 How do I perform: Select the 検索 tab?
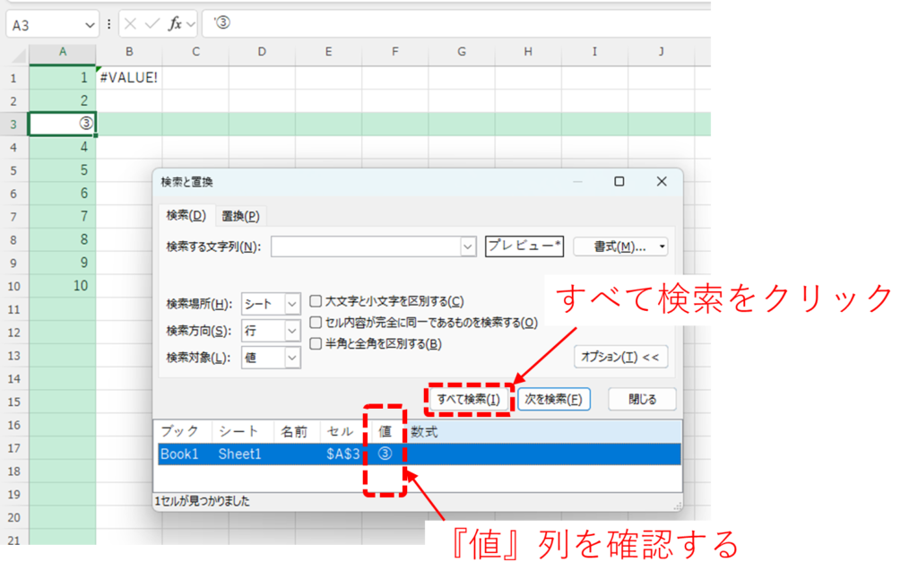coord(186,216)
